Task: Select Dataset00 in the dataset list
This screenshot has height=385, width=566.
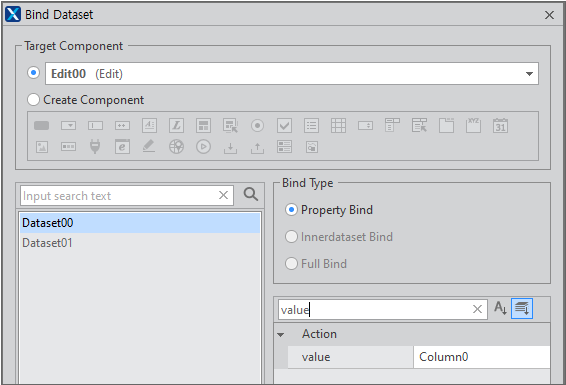Action: tap(140, 223)
